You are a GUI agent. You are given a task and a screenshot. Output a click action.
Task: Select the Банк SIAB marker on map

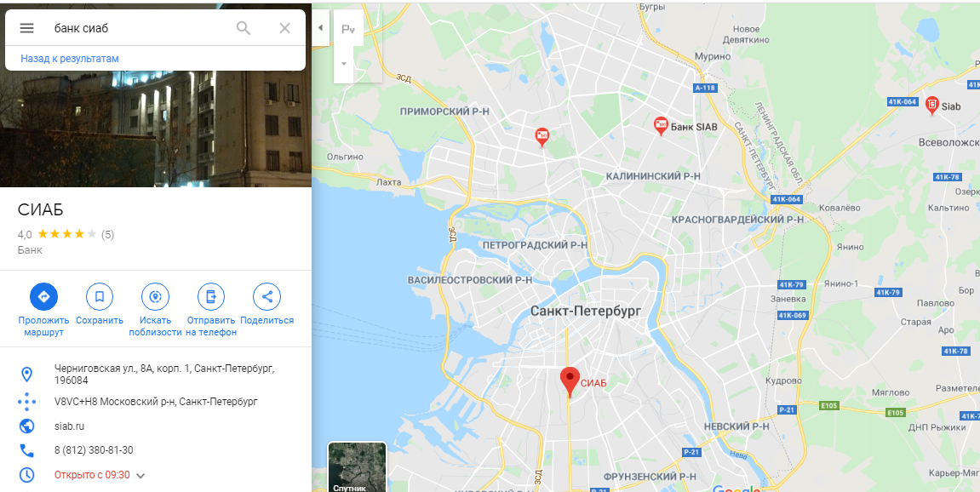(661, 126)
